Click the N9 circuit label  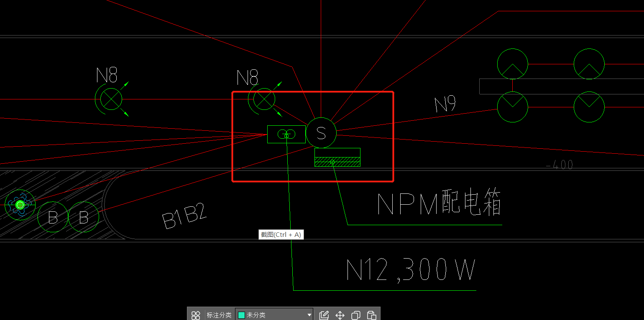point(445,104)
